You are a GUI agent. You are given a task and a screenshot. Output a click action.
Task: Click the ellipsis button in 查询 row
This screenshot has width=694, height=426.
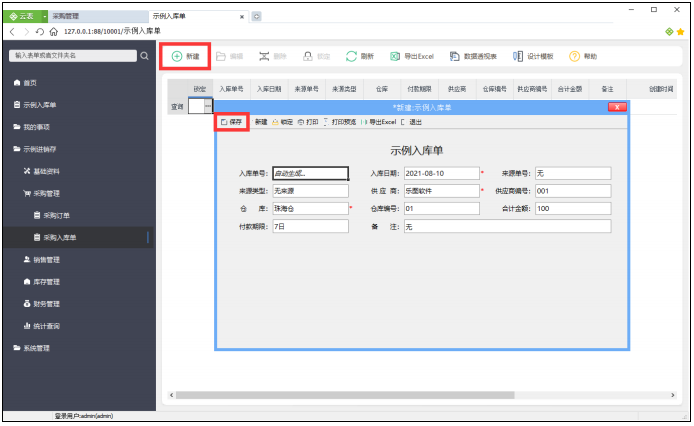208,106
